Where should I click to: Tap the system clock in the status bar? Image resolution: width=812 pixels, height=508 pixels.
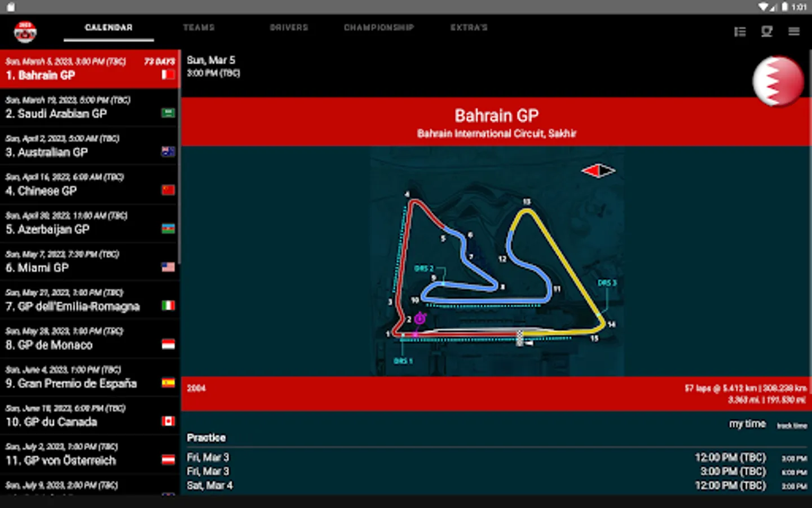tap(799, 7)
